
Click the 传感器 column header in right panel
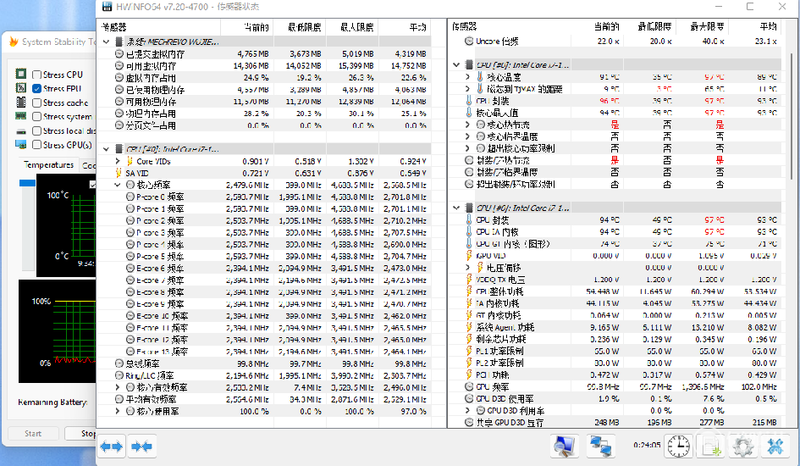click(510, 27)
